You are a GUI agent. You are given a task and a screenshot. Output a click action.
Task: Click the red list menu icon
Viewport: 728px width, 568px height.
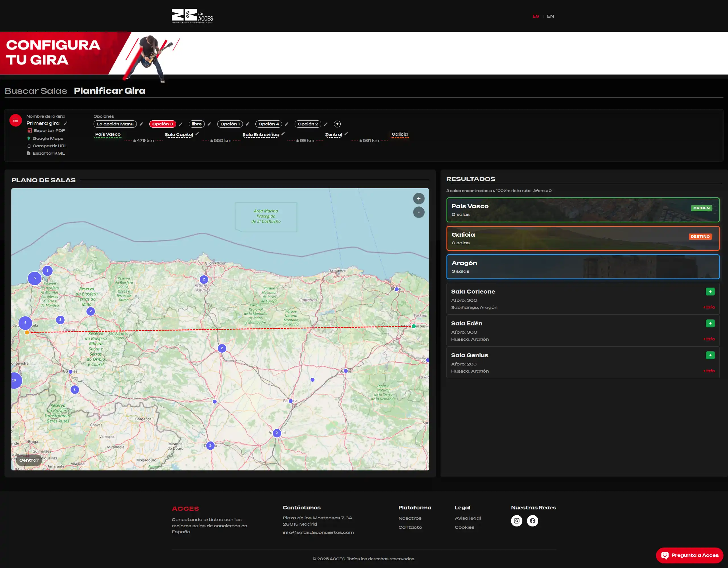(x=15, y=120)
